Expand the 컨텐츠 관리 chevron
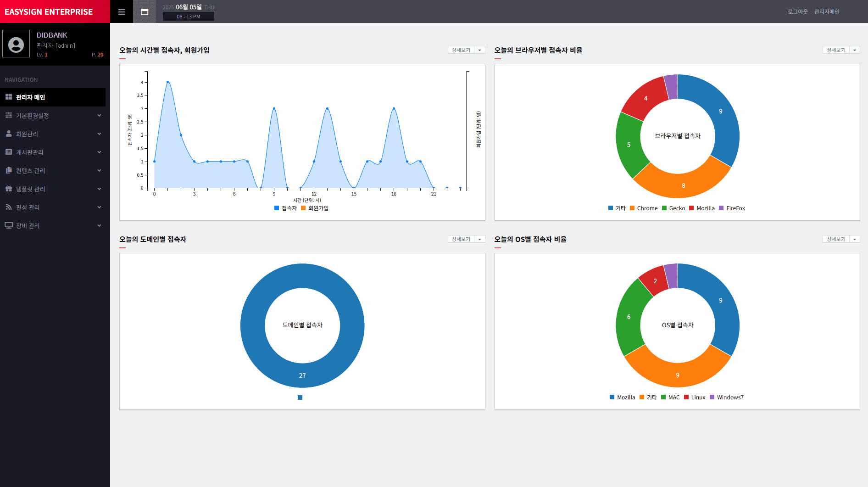The width and height of the screenshot is (868, 487). (x=99, y=171)
